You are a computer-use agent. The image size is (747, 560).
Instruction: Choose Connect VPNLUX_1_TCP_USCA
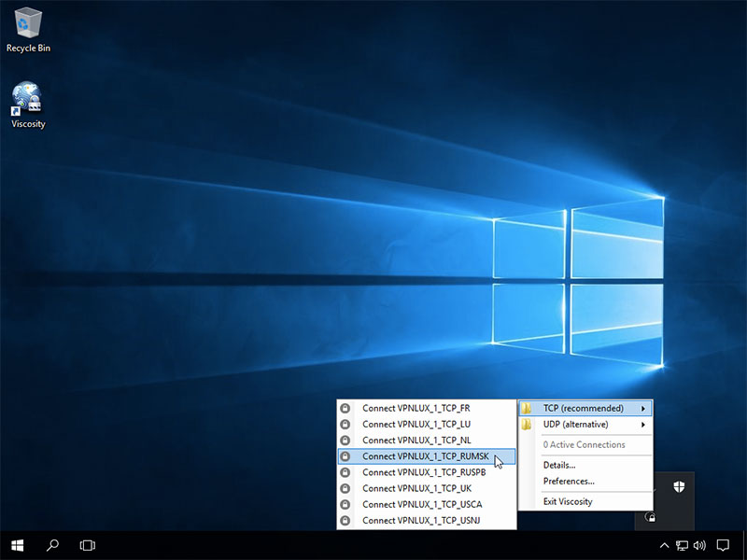pos(427,505)
